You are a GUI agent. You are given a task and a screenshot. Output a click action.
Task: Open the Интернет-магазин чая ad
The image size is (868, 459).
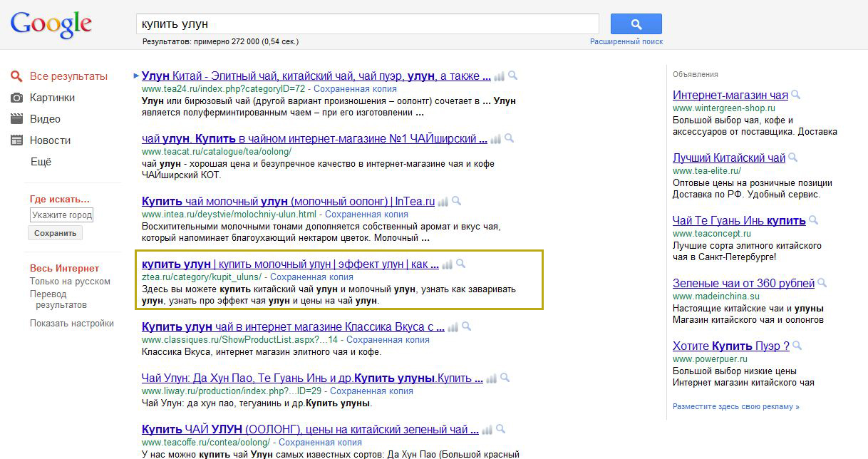click(x=730, y=96)
